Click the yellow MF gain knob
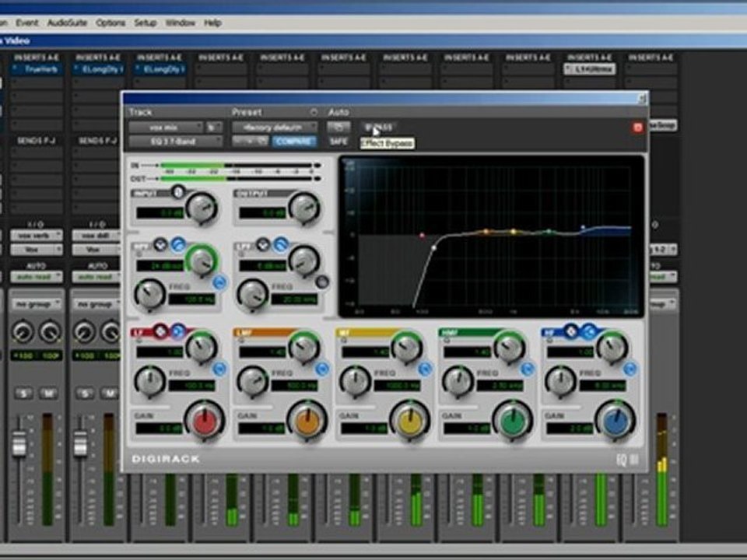 (410, 422)
